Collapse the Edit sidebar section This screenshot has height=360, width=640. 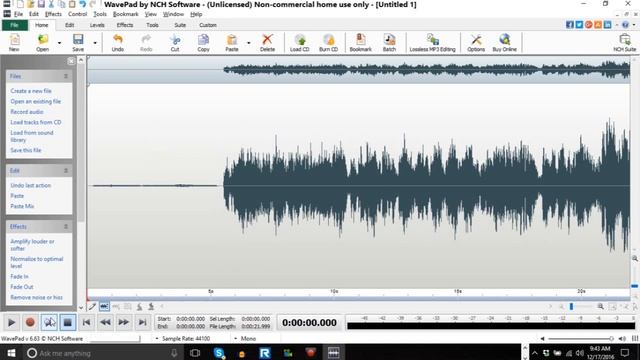(66, 171)
